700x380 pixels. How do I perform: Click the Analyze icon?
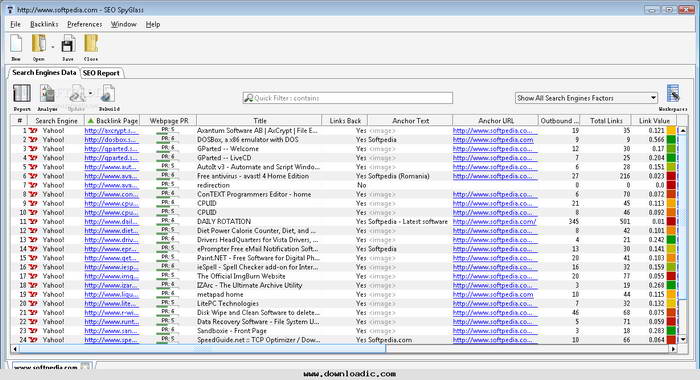coord(47,94)
